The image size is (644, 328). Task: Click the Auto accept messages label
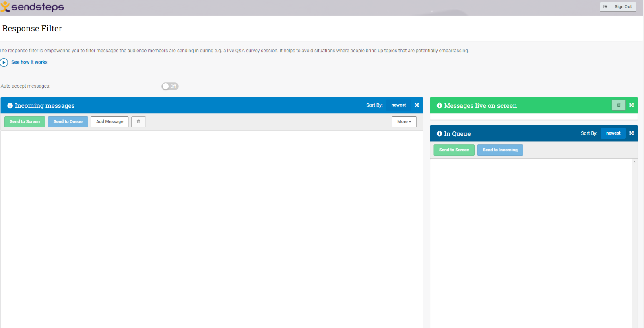(25, 86)
